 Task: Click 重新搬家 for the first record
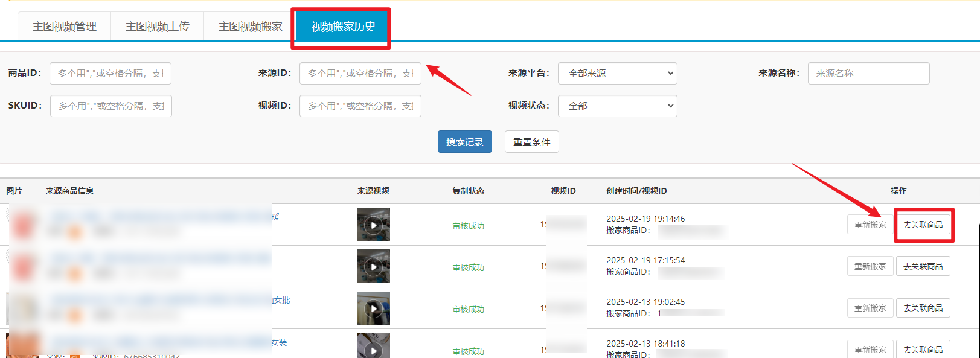click(870, 225)
